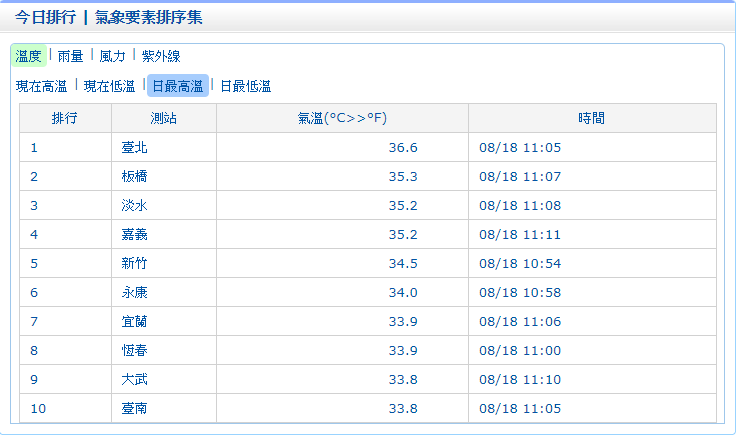Image resolution: width=736 pixels, height=435 pixels.
Task: Open the 板橋 station link
Action: coord(134,177)
